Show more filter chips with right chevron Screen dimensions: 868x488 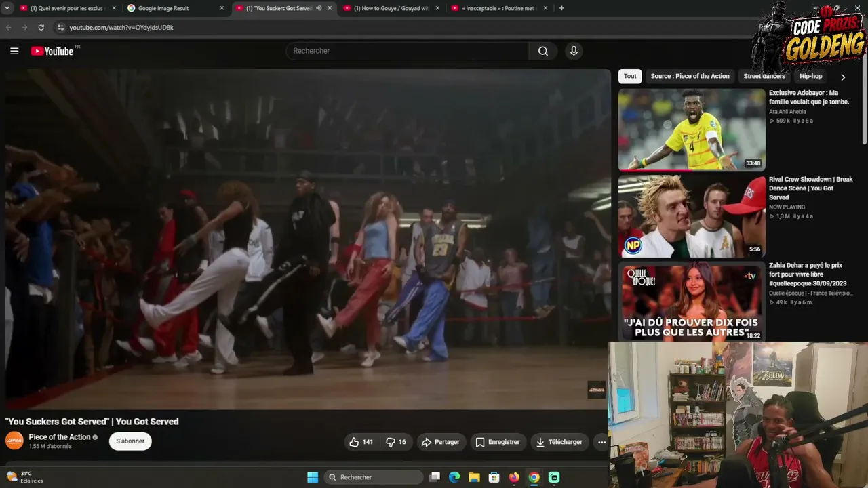point(843,77)
